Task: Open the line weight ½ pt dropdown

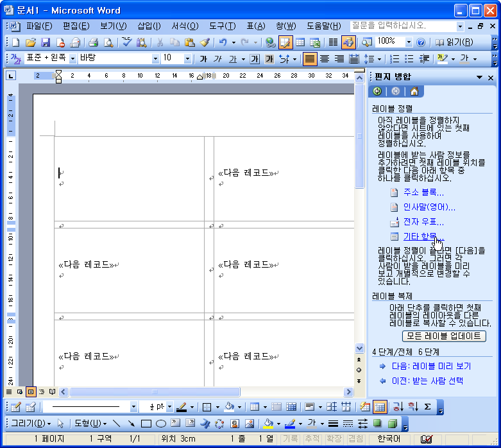Action: [169, 407]
